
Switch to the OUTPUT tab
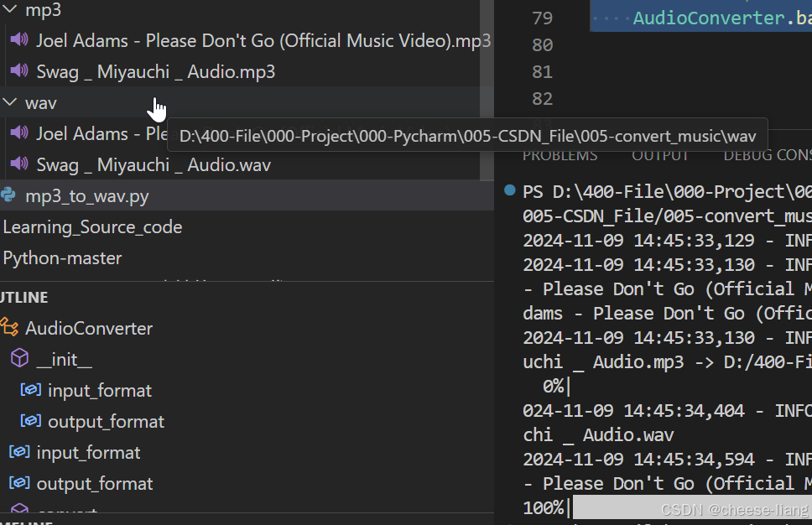[660, 154]
